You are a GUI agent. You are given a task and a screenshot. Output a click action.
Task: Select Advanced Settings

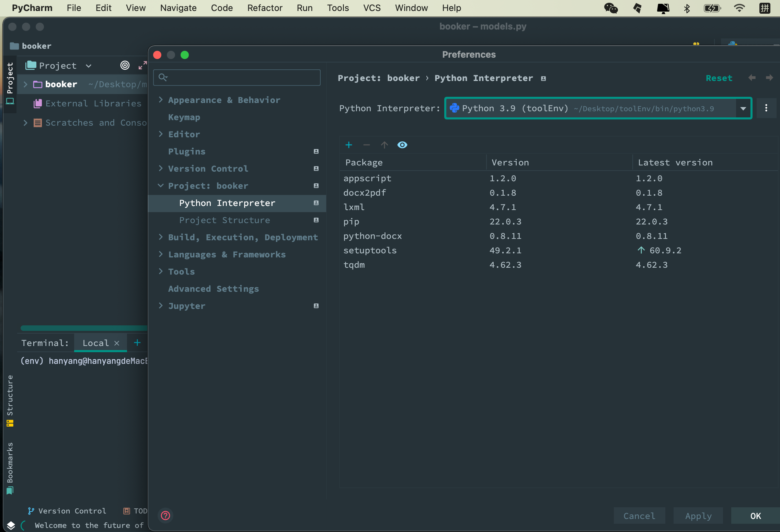pyautogui.click(x=214, y=289)
